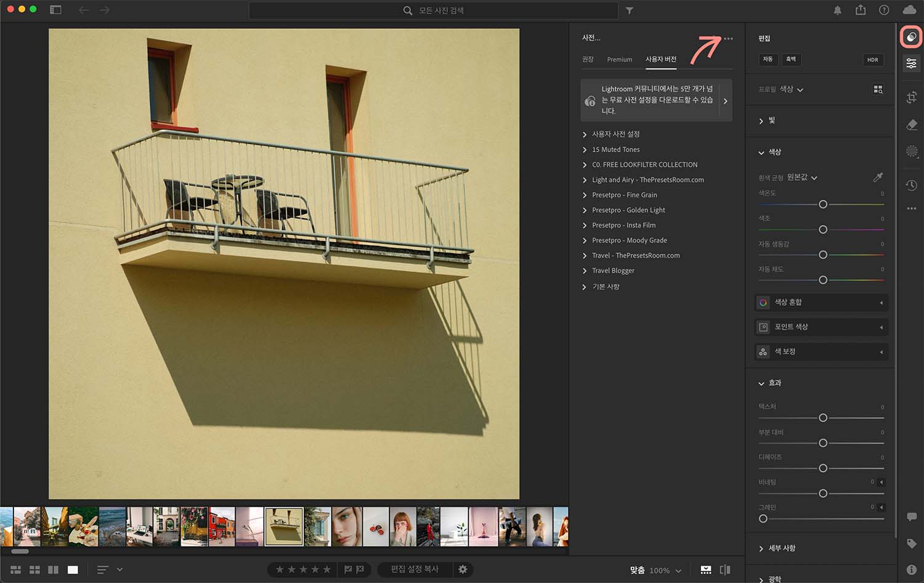The width and height of the screenshot is (924, 583).
Task: Open the profile Color dropdown
Action: click(x=791, y=89)
